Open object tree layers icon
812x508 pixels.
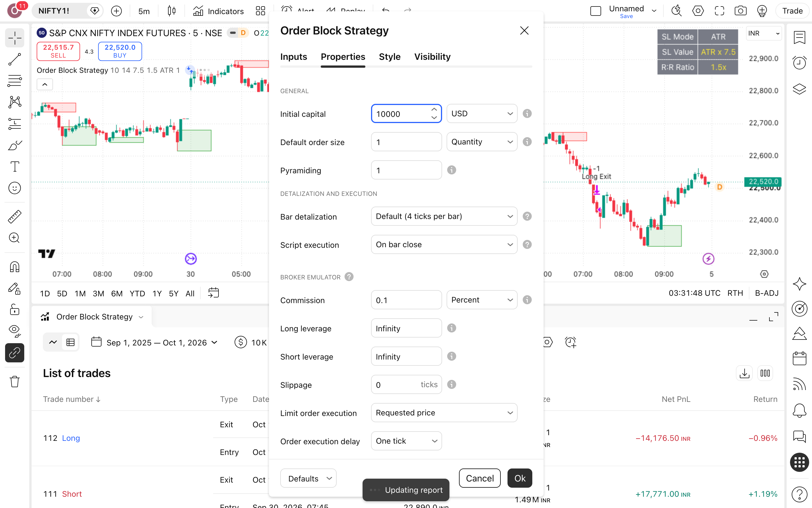pos(800,89)
